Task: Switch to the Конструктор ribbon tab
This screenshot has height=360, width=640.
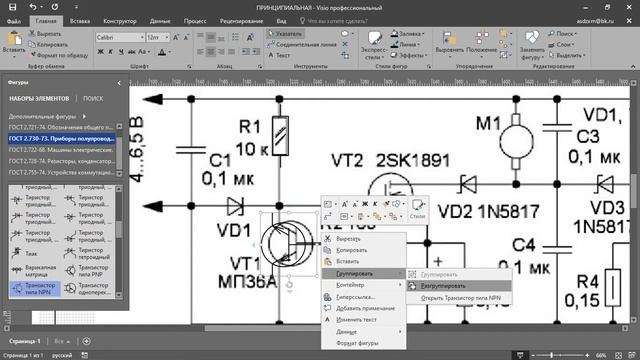Action: pos(120,21)
